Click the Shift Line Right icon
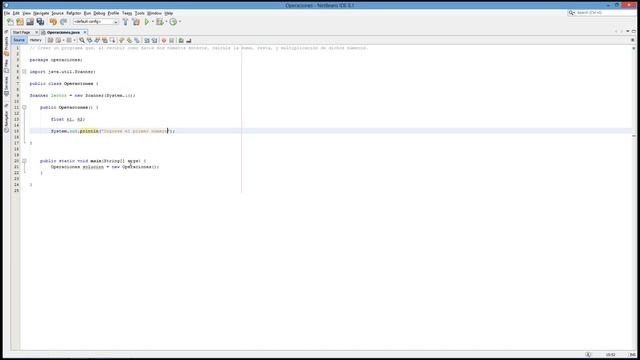 (x=154, y=40)
